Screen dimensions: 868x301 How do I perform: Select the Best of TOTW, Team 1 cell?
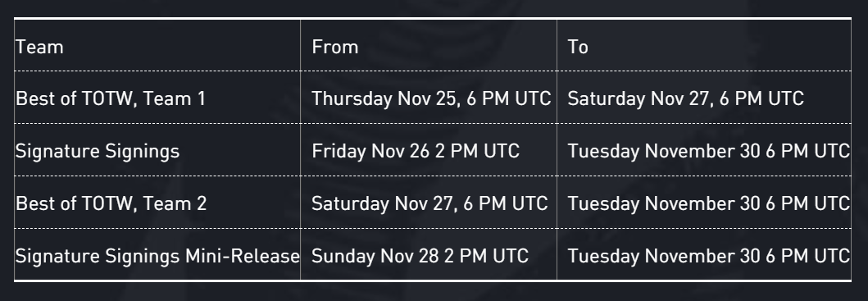(x=157, y=98)
